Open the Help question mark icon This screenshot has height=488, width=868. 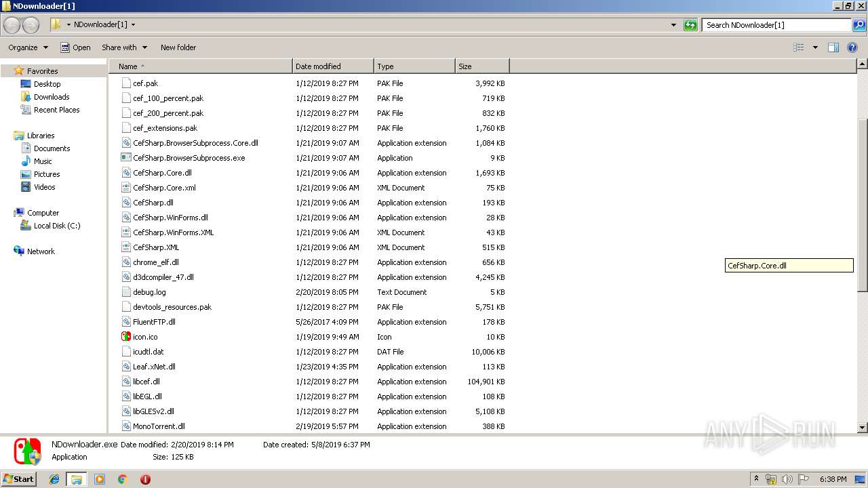(853, 47)
